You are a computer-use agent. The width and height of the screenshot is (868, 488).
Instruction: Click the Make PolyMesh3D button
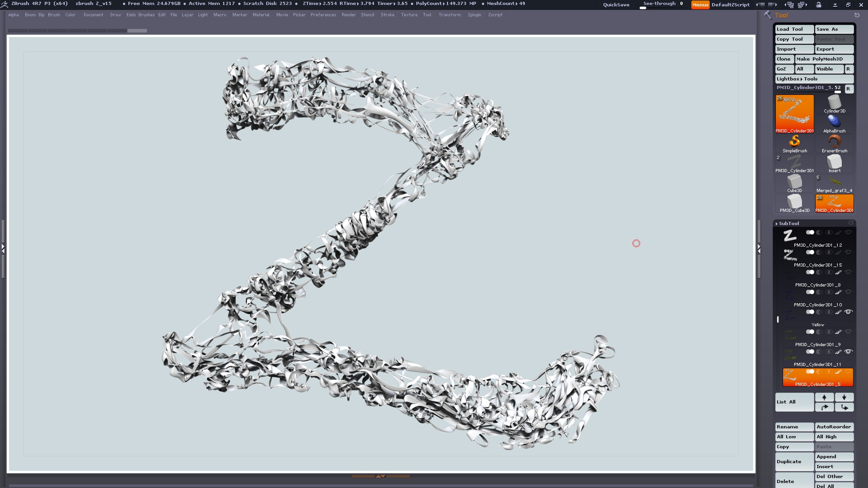pos(824,59)
